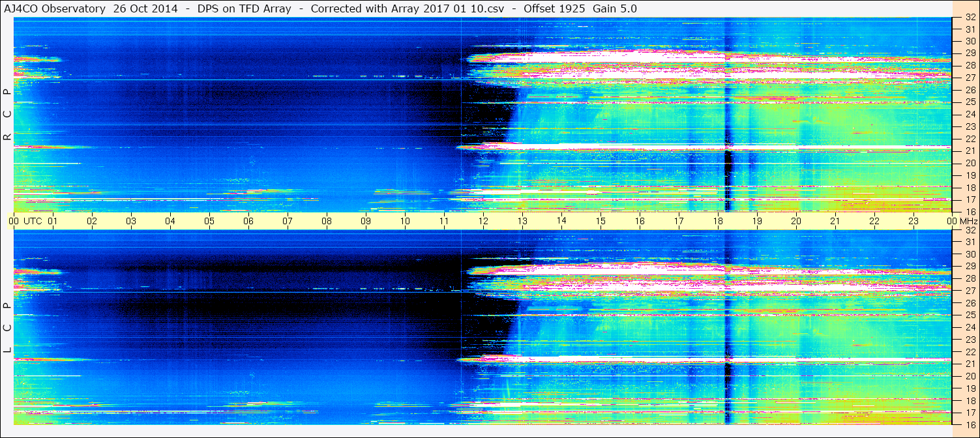Click the 19 frequency label on LCP axis
Image resolution: width=980 pixels, height=438 pixels.
(x=970, y=388)
